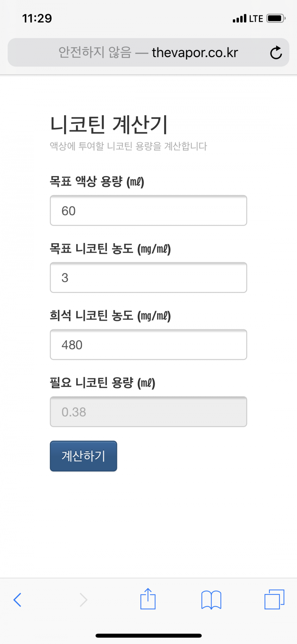
Task: Tap the 니코틴 계산기 heading
Action: [109, 124]
